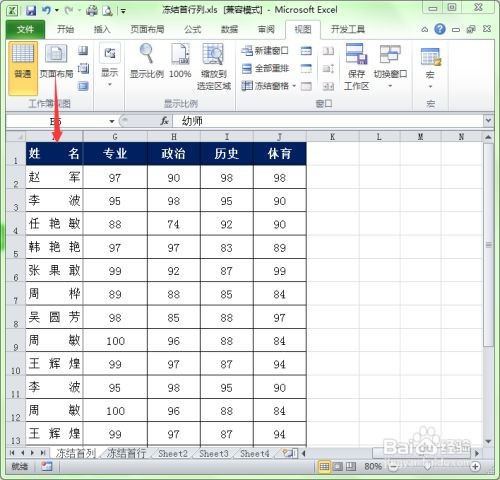Click the header cell 政治
The image size is (500, 480).
[174, 153]
